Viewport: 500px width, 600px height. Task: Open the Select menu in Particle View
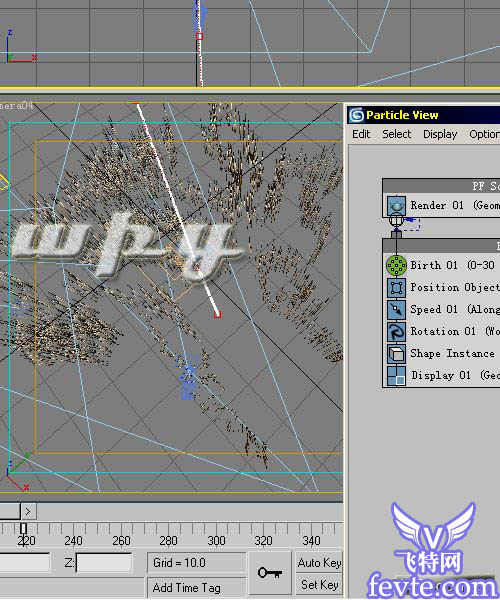pos(397,134)
